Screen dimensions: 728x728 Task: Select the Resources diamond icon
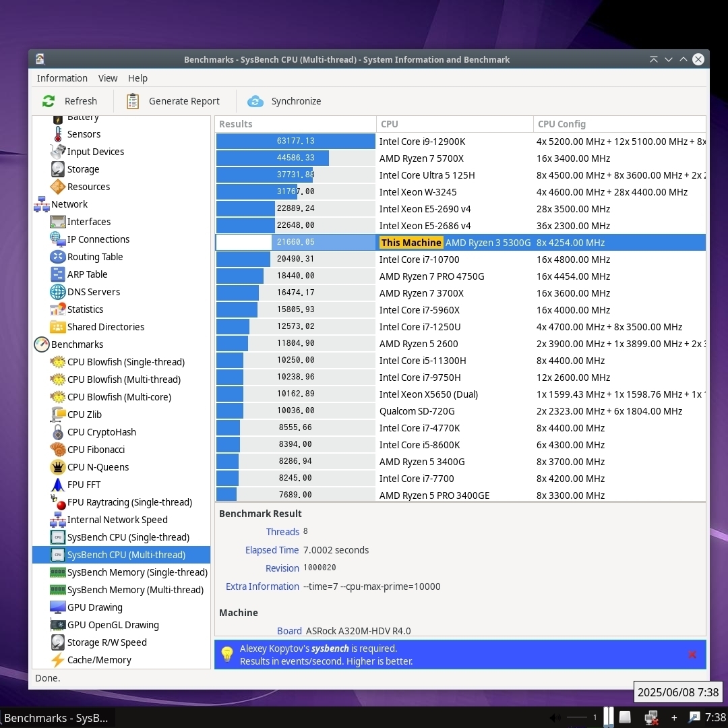point(57,187)
